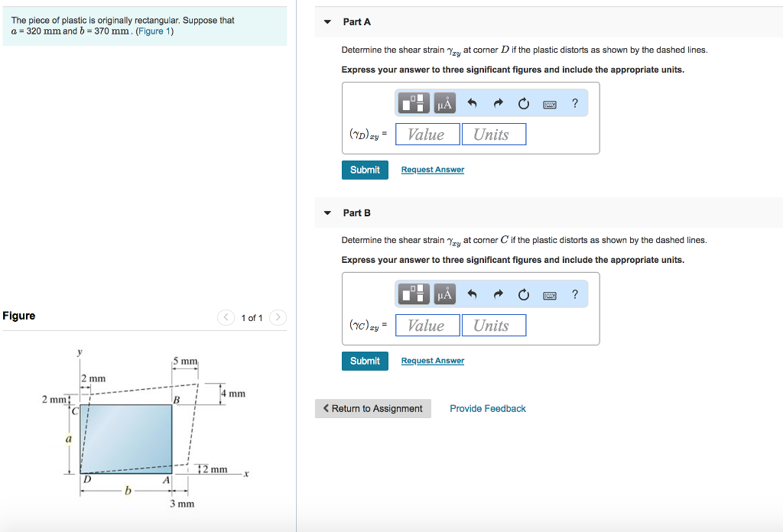783x532 pixels.
Task: Open the Provide Feedback link
Action: click(488, 409)
